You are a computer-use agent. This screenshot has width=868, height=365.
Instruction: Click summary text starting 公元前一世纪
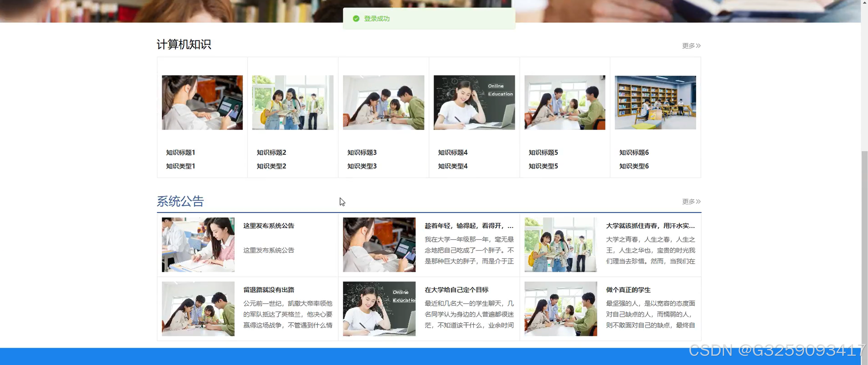288,314
